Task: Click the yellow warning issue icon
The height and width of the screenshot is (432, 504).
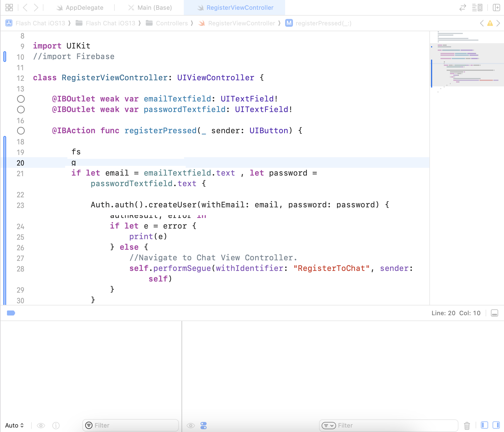Action: coord(490,23)
